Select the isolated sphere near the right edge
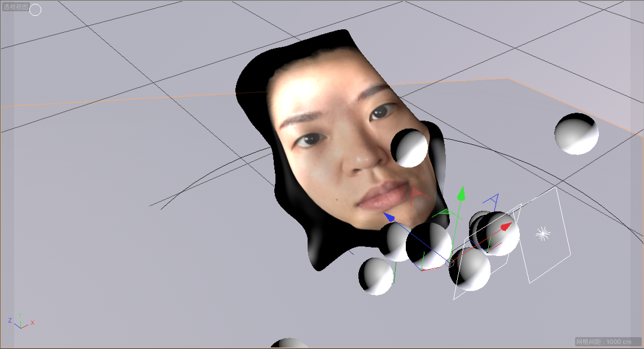 [x=576, y=134]
